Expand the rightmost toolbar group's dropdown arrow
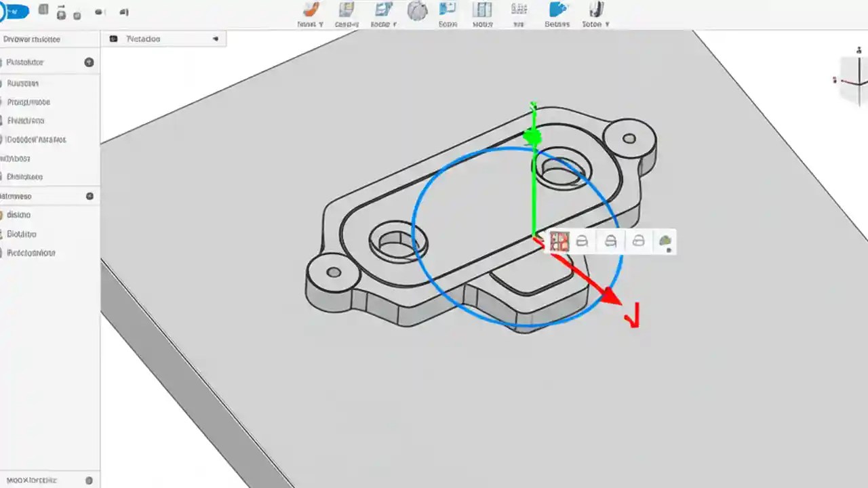The image size is (868, 488). coord(607,22)
